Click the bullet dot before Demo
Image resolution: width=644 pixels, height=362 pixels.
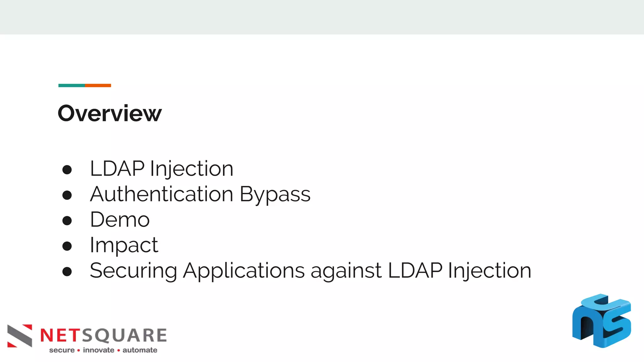[67, 221]
